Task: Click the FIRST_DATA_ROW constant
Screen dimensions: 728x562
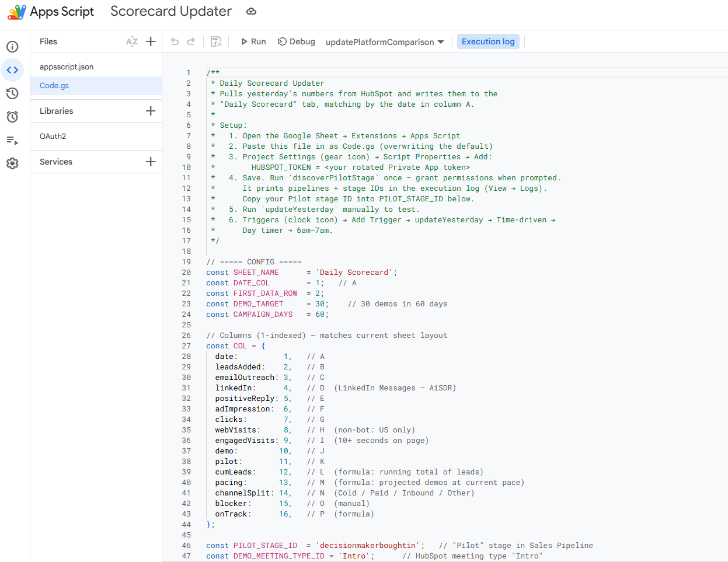Action: 266,294
